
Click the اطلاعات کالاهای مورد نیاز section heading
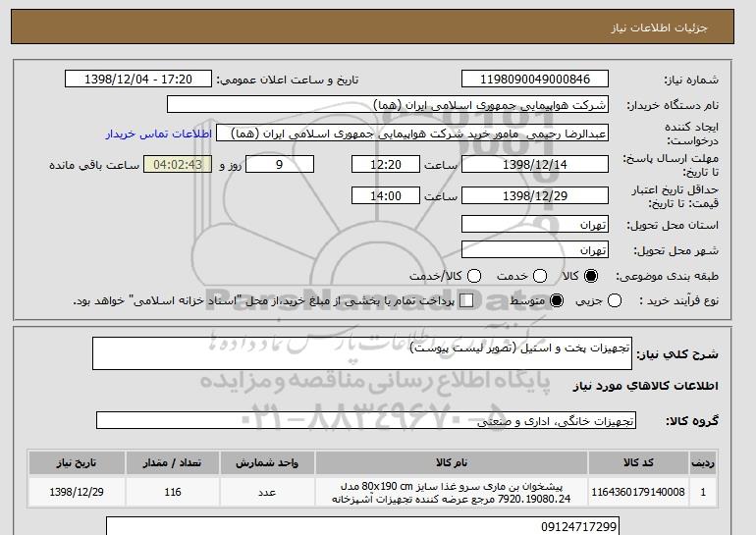(646, 386)
